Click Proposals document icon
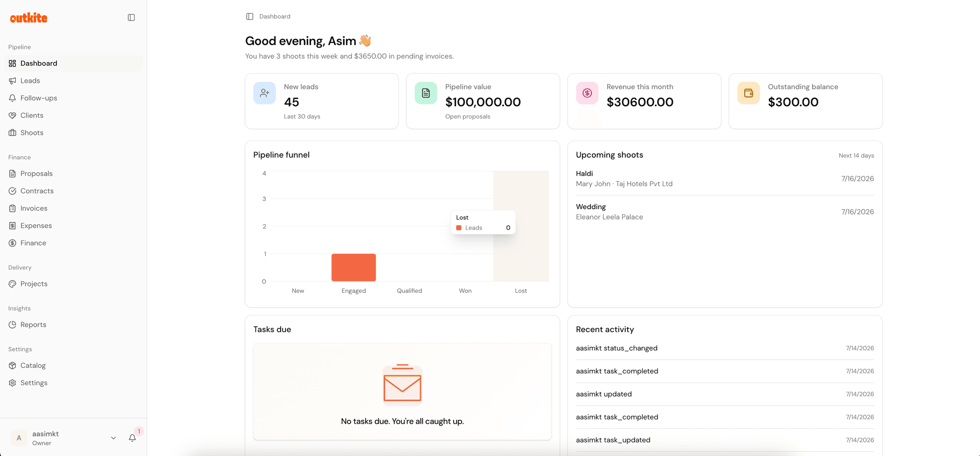 pos(12,173)
